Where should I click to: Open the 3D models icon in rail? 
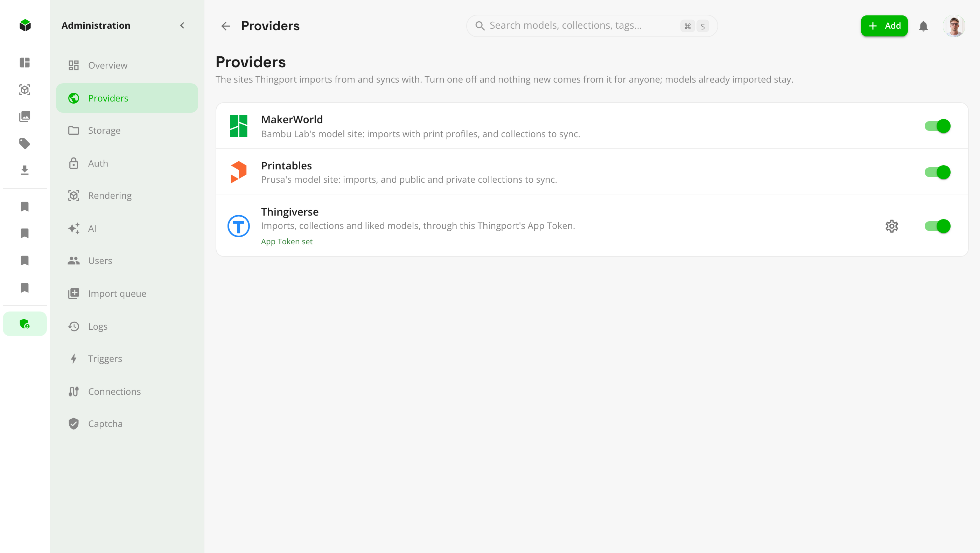tap(25, 90)
